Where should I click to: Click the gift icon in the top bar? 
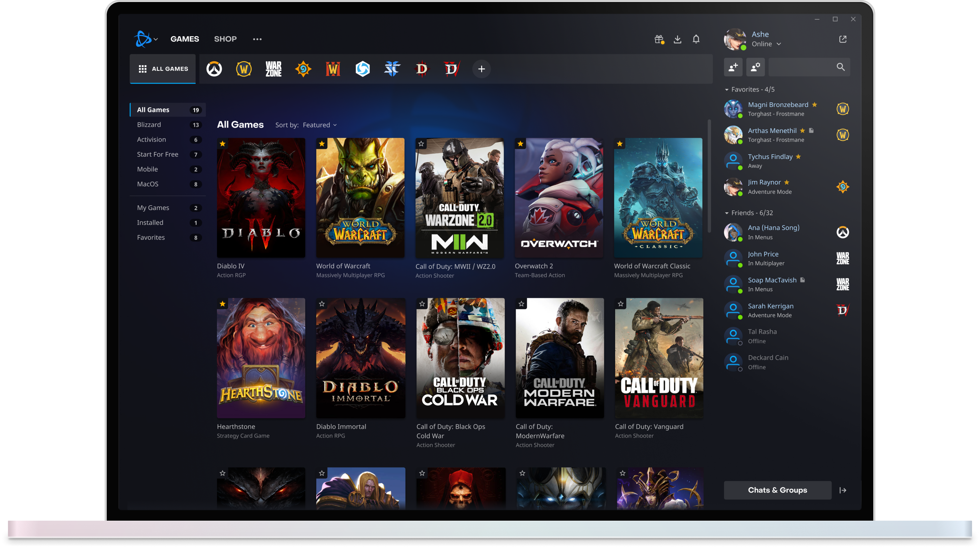pyautogui.click(x=659, y=39)
